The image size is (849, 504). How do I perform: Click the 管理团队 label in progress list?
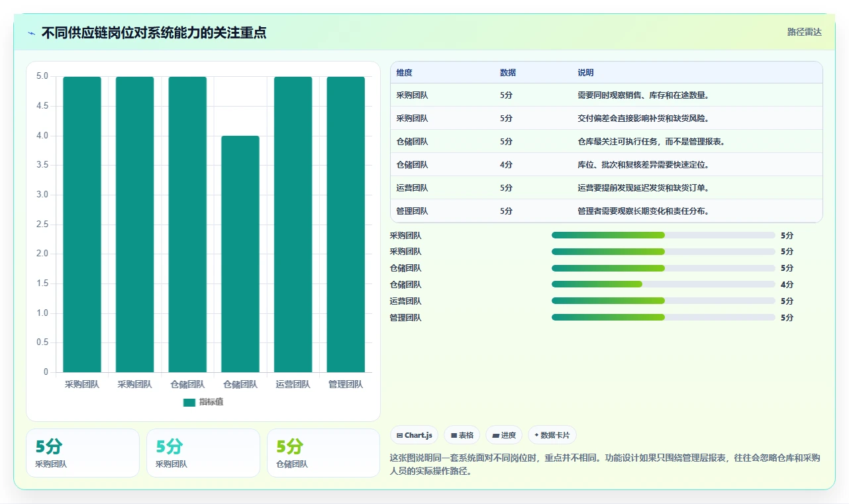[406, 318]
